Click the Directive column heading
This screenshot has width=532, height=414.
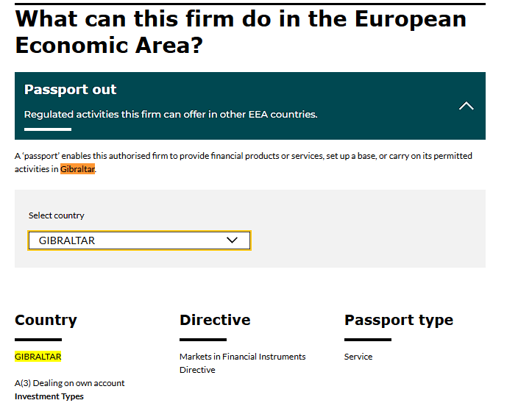pyautogui.click(x=215, y=320)
